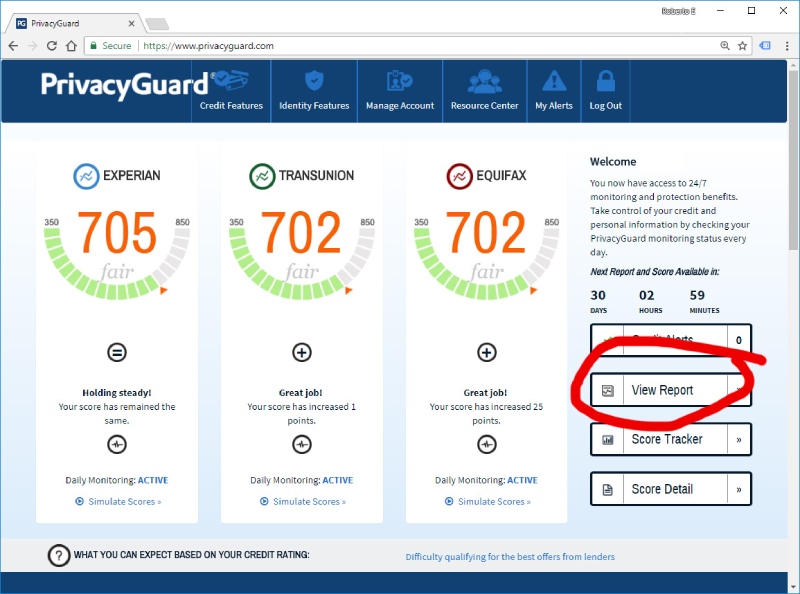Screen dimensions: 800x594
Task: Click the browser forward arrow
Action: [x=32, y=46]
